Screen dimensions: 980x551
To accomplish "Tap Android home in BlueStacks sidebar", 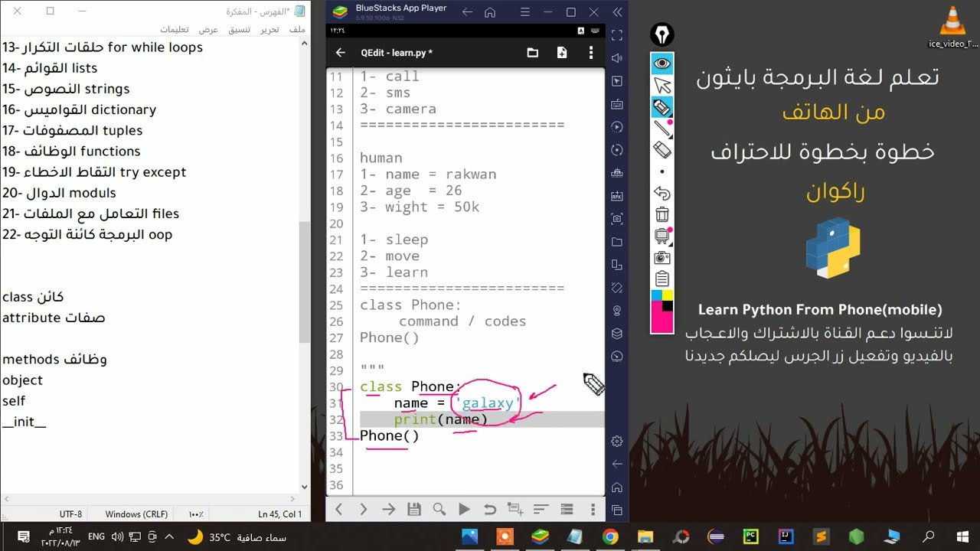I will (617, 487).
